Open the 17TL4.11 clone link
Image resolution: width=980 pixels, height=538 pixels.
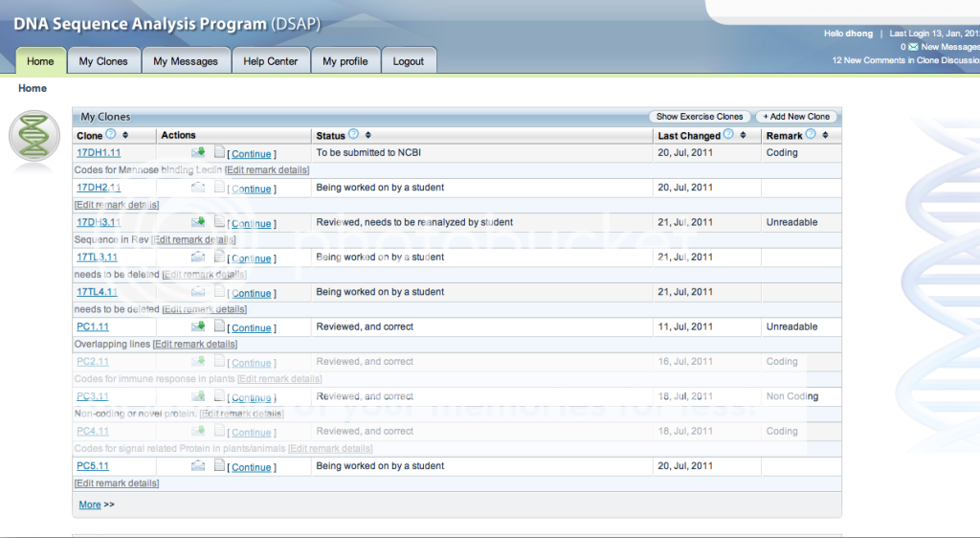(97, 292)
